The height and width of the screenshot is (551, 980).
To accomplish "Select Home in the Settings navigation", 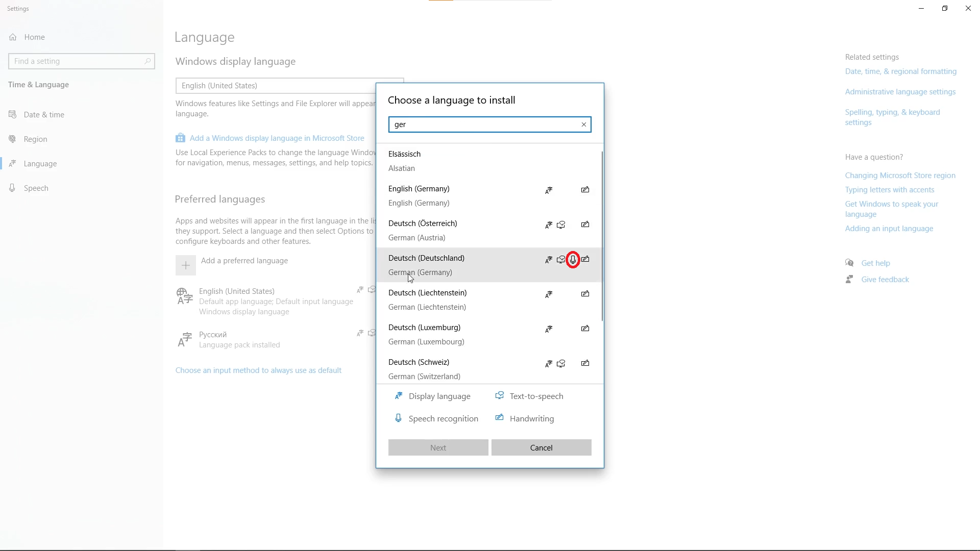I will (x=34, y=37).
